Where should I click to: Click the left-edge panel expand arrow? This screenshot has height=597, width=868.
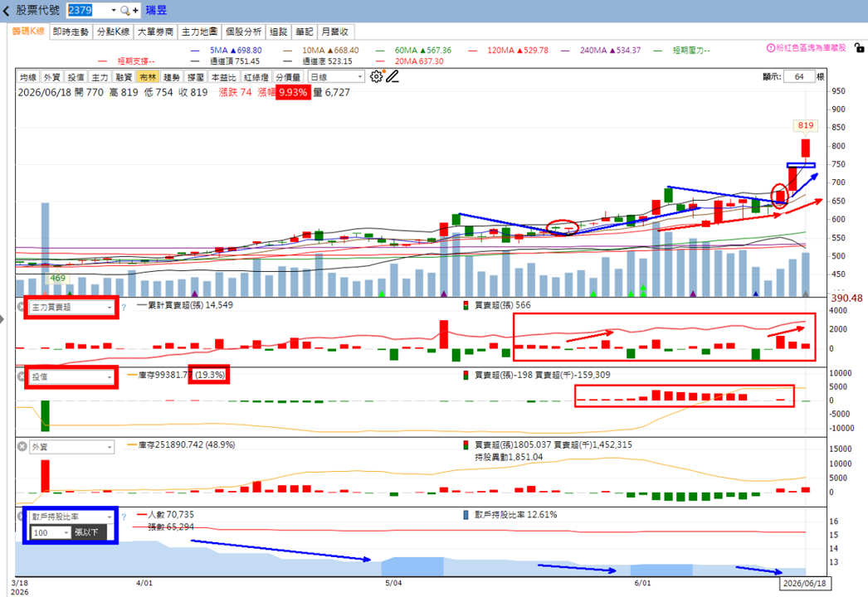[2, 318]
